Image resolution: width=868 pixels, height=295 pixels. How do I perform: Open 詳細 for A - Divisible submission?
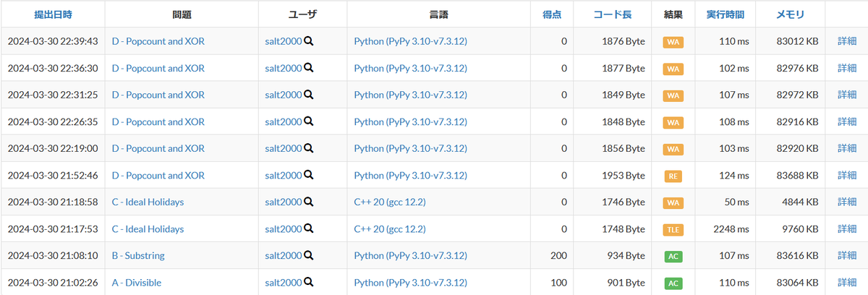click(x=847, y=282)
